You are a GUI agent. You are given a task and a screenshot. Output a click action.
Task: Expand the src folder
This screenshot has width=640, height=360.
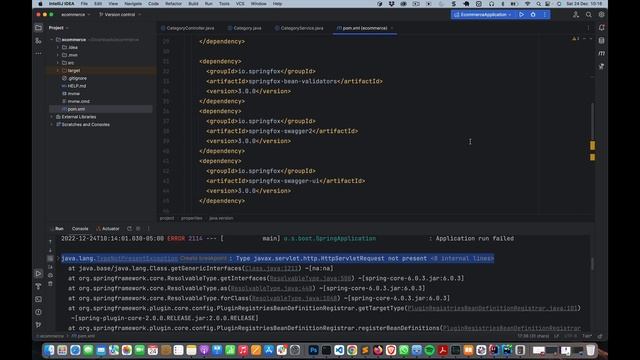point(58,63)
